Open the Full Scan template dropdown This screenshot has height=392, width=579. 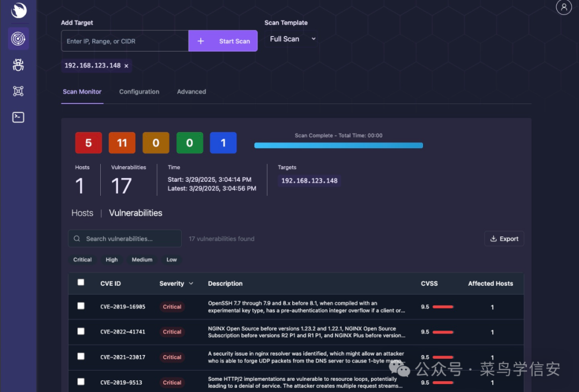pyautogui.click(x=293, y=39)
